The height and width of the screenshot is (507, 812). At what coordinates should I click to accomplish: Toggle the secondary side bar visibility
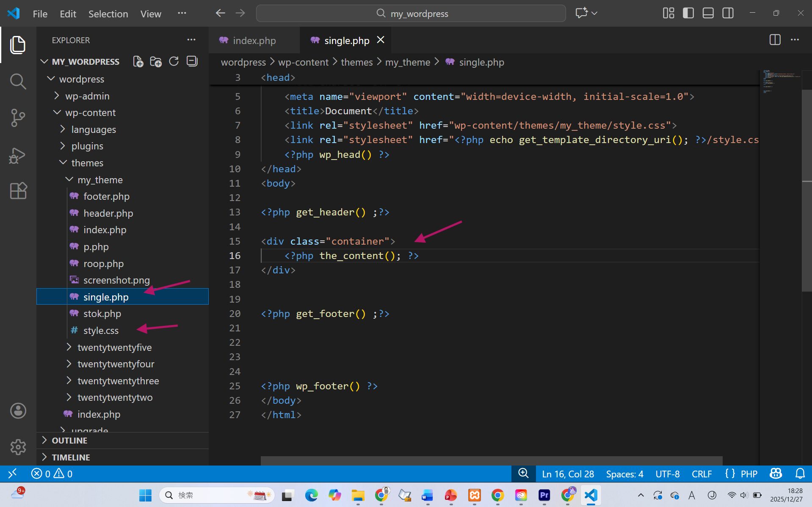click(x=728, y=13)
